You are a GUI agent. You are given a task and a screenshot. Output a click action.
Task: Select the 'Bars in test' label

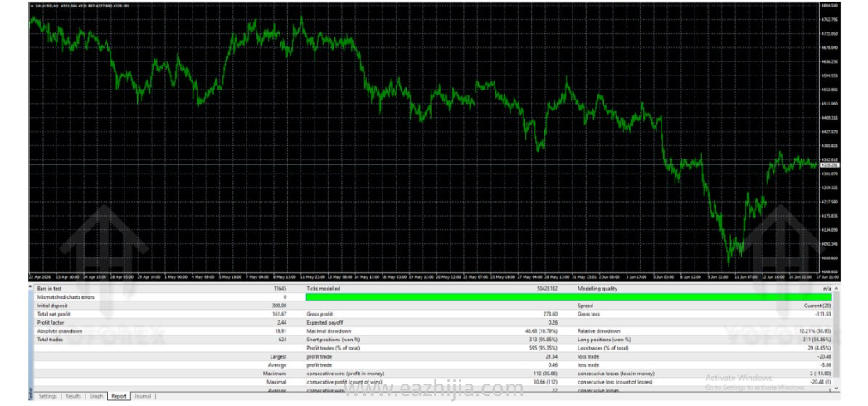[x=49, y=289]
